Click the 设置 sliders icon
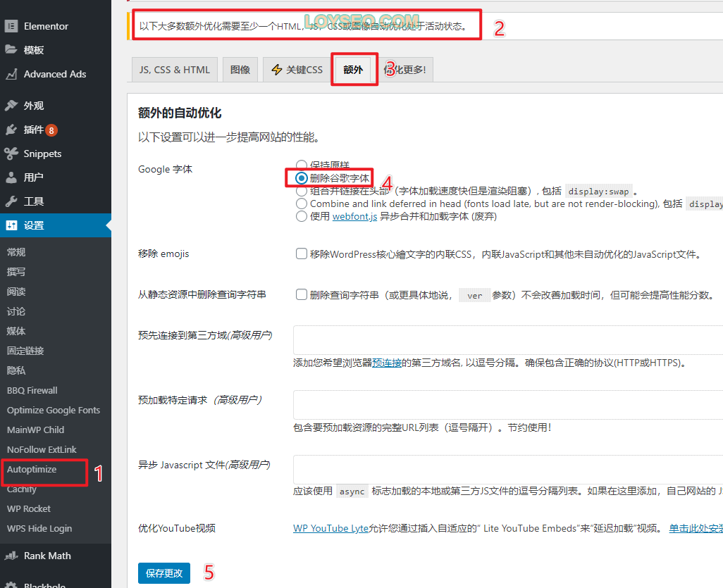This screenshot has height=588, width=723. tap(11, 225)
